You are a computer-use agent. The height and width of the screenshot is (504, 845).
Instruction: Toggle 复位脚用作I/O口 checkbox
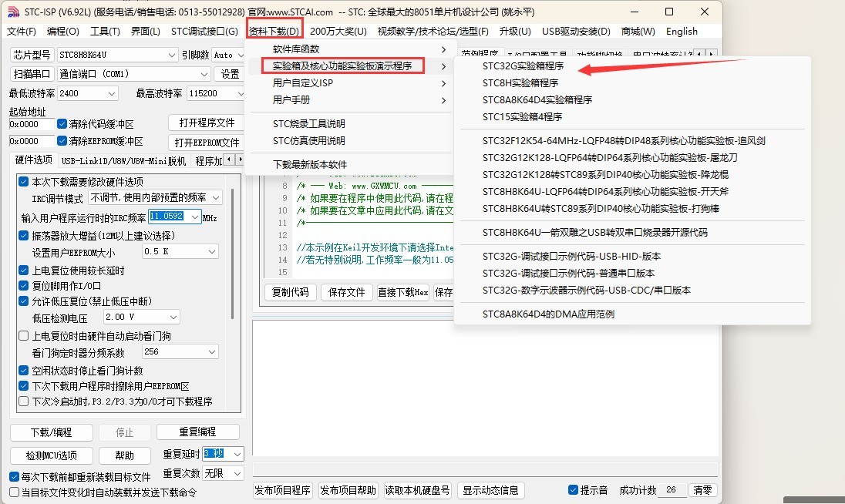pos(23,285)
